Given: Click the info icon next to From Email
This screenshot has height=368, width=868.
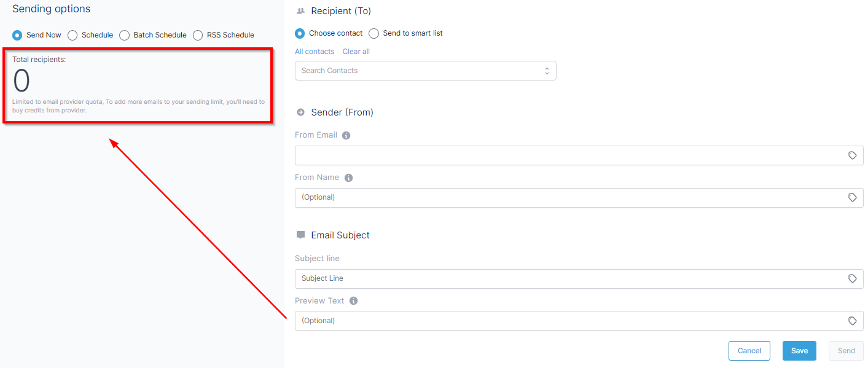Looking at the screenshot, I should click(x=346, y=135).
